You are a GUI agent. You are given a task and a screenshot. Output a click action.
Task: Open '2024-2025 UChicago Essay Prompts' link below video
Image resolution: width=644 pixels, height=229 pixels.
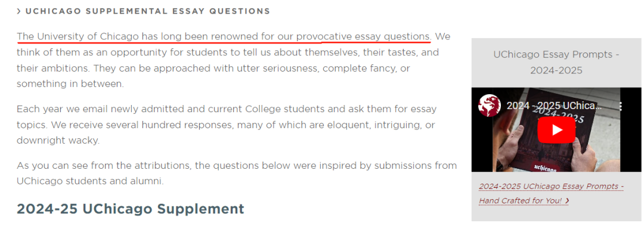[x=551, y=186]
